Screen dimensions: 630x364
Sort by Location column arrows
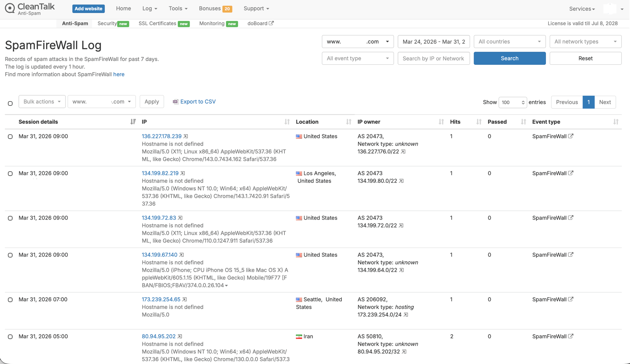pos(349,122)
